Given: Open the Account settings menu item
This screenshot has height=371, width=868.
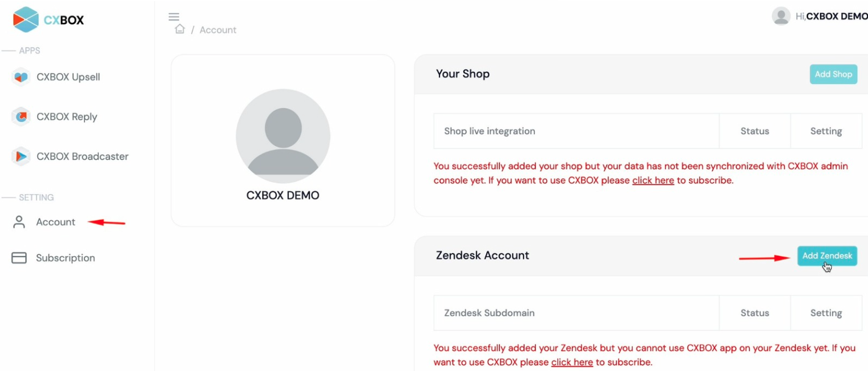Looking at the screenshot, I should click(x=55, y=222).
